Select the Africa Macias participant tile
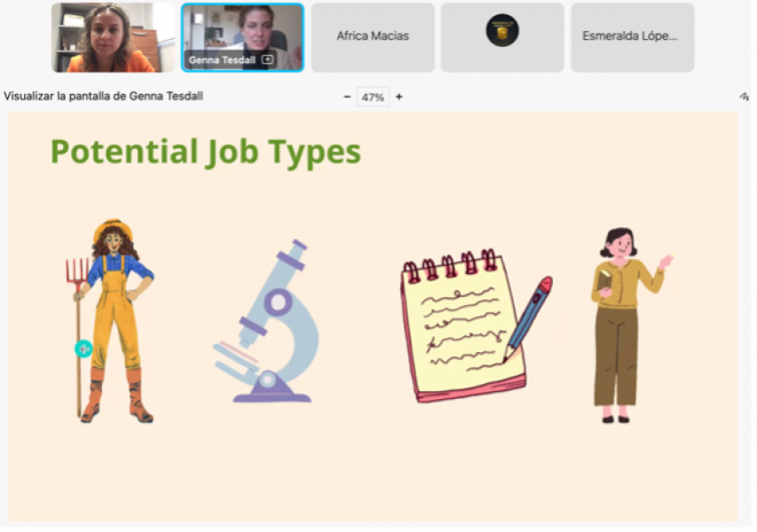Viewport: 757px width, 532px height. click(373, 37)
